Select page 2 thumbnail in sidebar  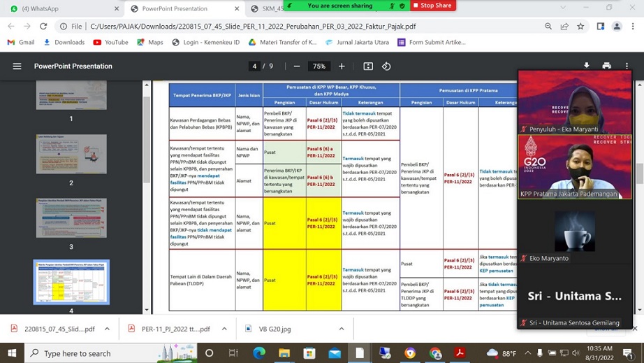click(x=71, y=154)
